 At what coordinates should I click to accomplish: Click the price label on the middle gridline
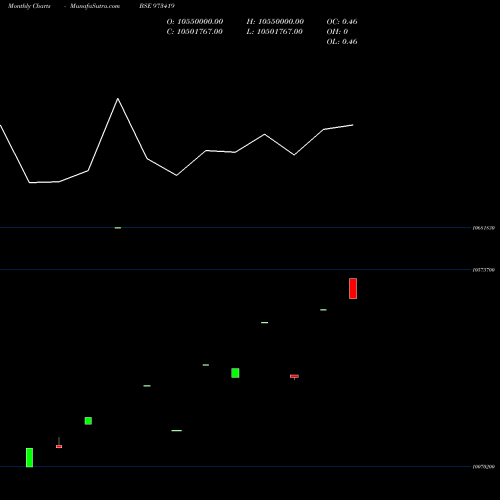point(484,270)
